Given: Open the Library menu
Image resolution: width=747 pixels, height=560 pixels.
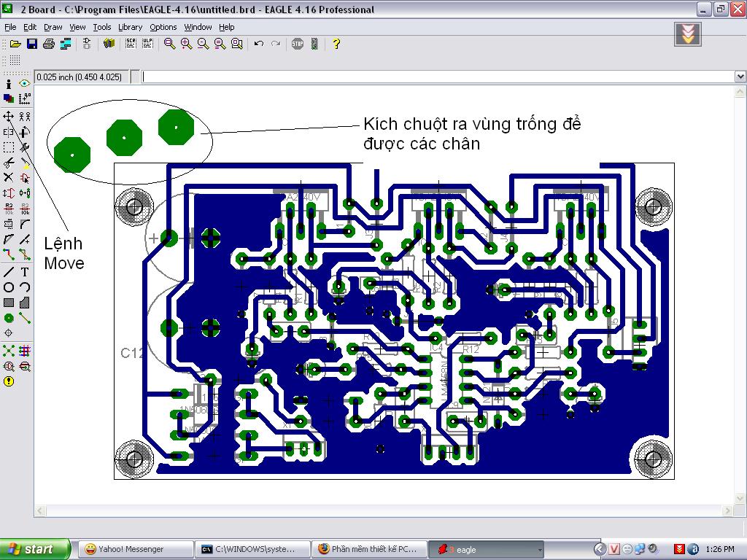Looking at the screenshot, I should (x=130, y=27).
